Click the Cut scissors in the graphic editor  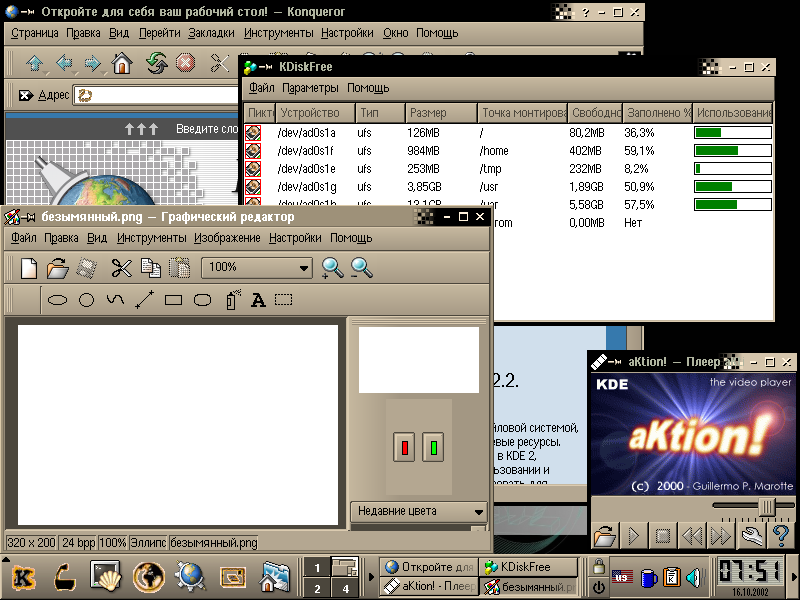tap(121, 268)
